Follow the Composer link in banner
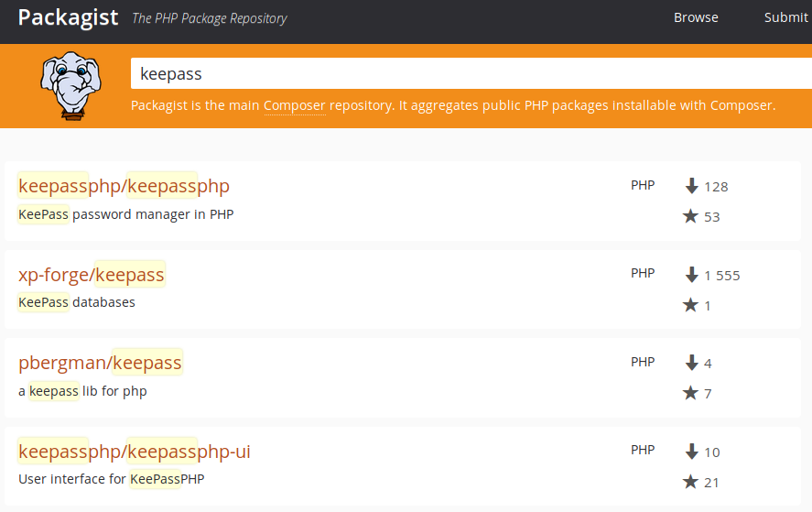812x512 pixels. pos(295,105)
